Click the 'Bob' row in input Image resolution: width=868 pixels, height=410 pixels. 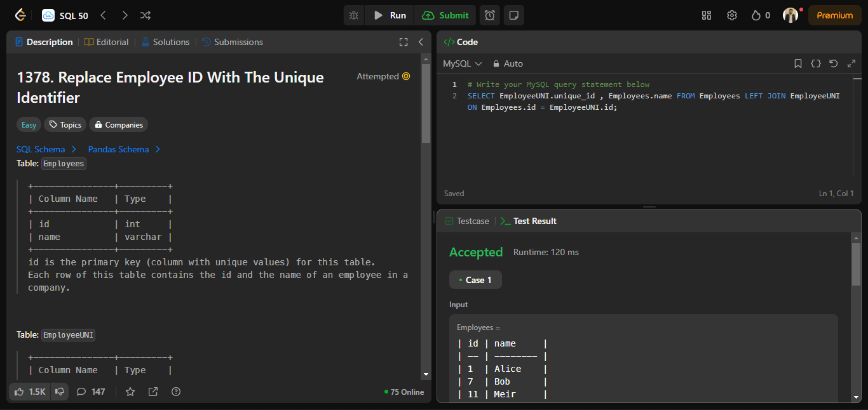[502, 381]
